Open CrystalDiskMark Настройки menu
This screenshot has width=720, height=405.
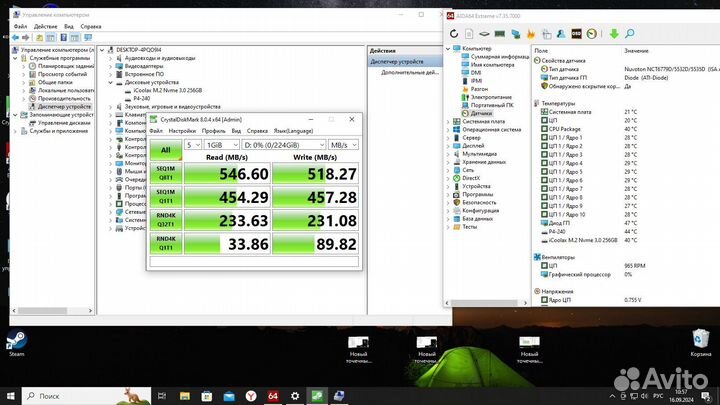(182, 131)
